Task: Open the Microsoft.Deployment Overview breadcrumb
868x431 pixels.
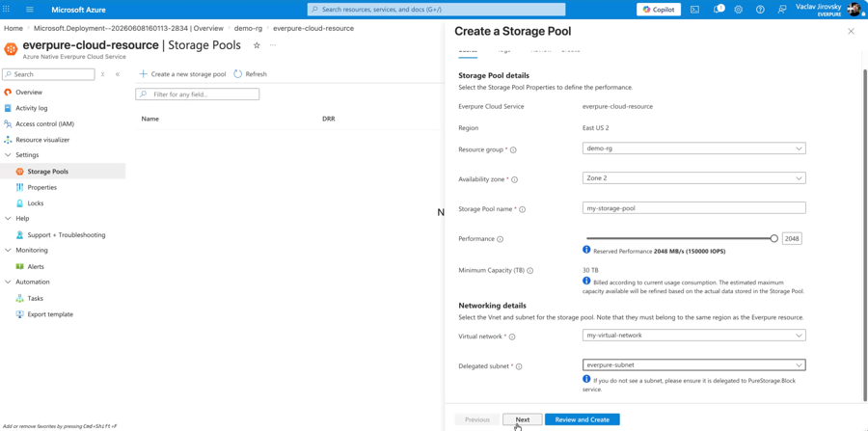Action: (128, 28)
